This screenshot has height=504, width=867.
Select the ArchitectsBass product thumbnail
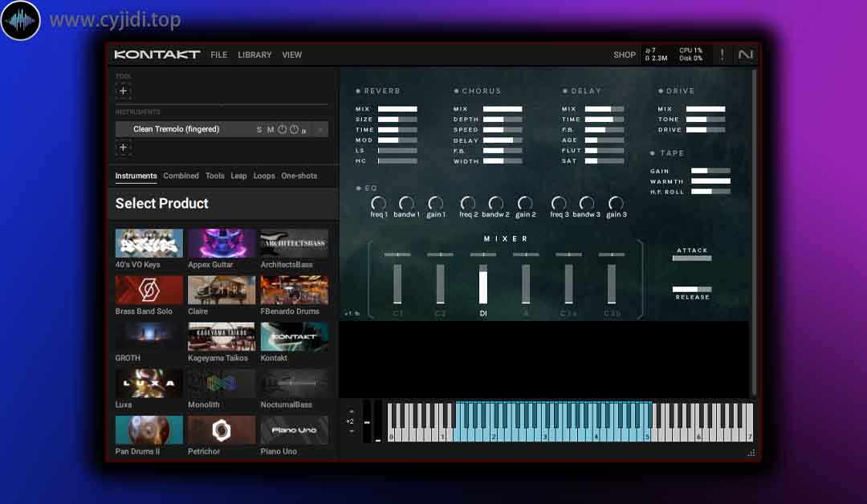[x=294, y=243]
